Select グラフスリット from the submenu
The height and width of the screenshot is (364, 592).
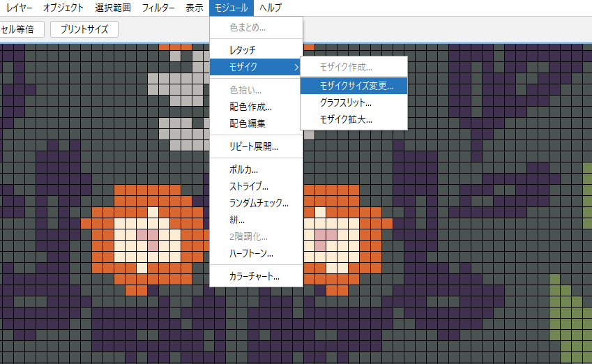coord(345,103)
